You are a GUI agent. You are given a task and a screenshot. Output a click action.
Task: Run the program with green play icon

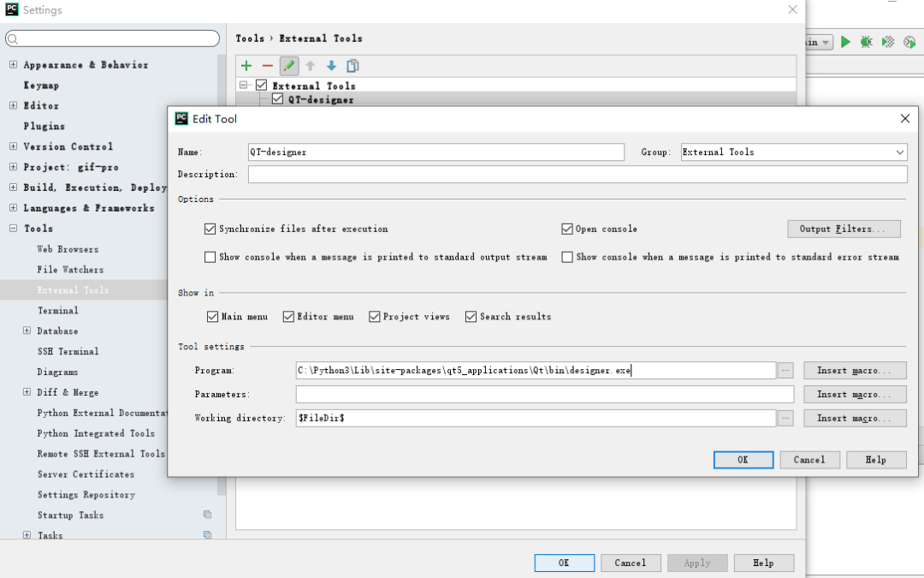[845, 42]
